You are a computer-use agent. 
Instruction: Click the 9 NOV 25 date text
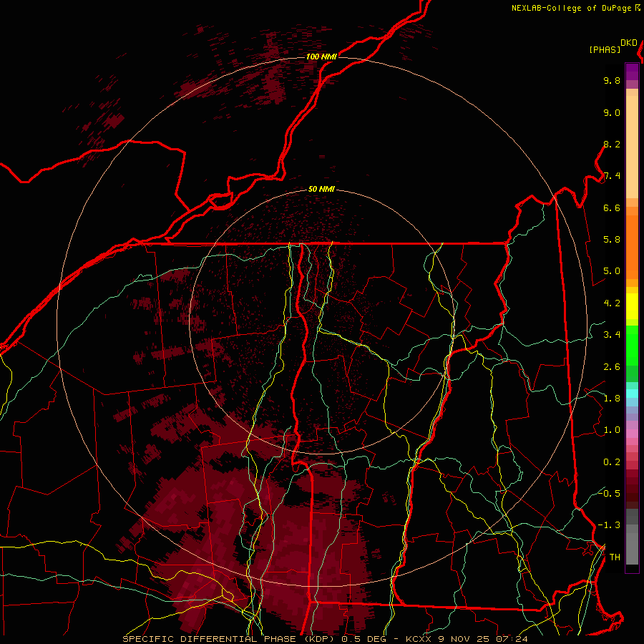pyautogui.click(x=464, y=639)
